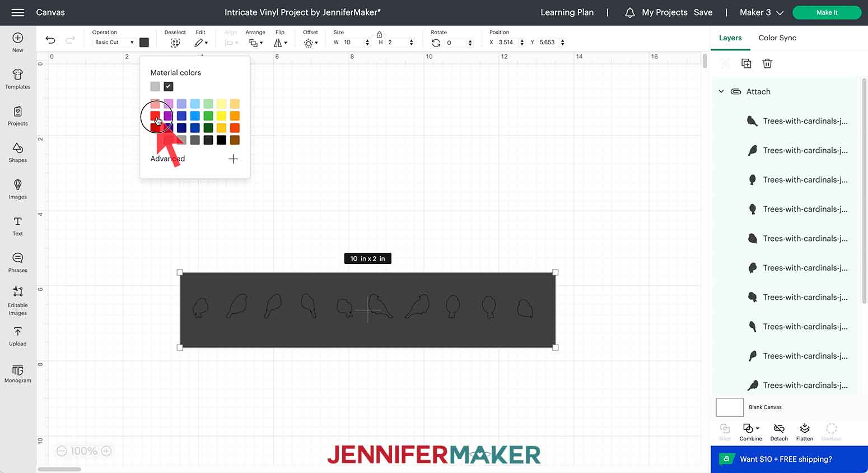The height and width of the screenshot is (473, 868).
Task: Open the Maker 3 machine dropdown
Action: pos(762,12)
